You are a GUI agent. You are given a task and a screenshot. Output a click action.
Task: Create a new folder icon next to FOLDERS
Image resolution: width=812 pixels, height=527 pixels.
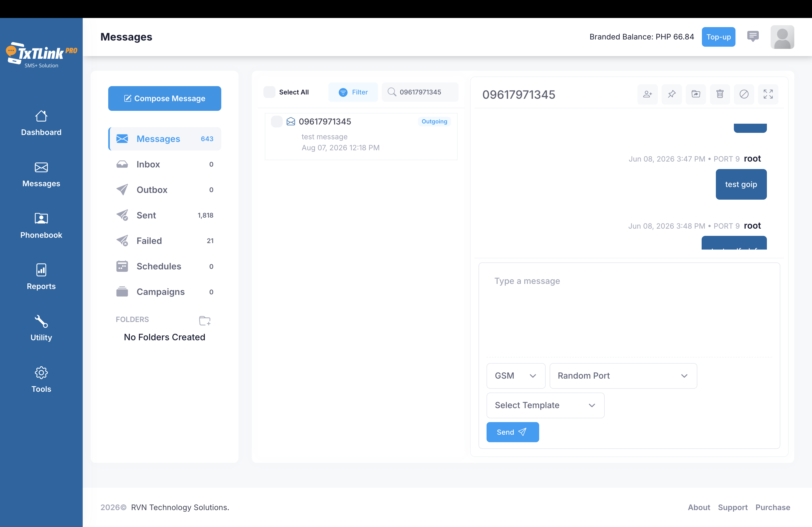click(x=205, y=320)
